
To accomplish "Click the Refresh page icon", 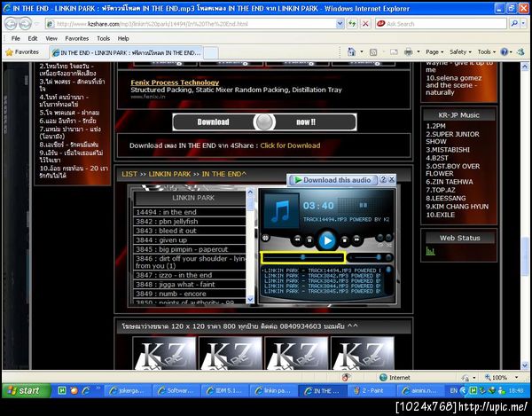I will click(352, 24).
